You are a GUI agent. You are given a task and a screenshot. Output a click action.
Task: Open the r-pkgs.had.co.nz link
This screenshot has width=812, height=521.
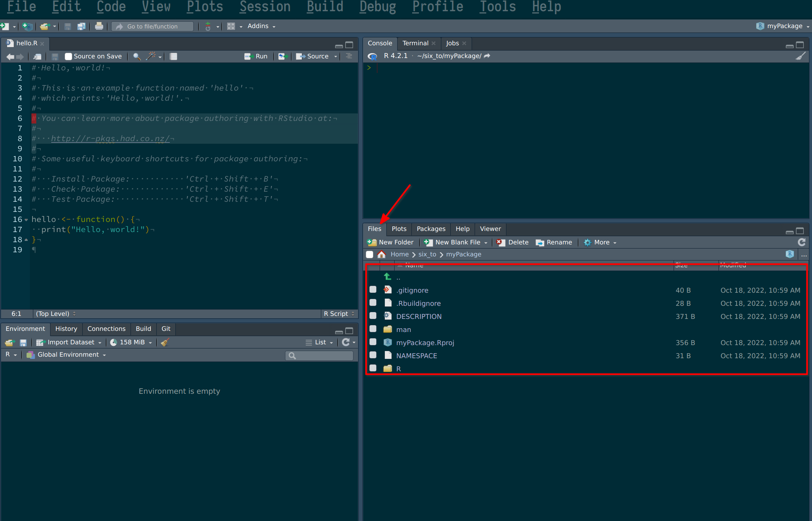110,138
